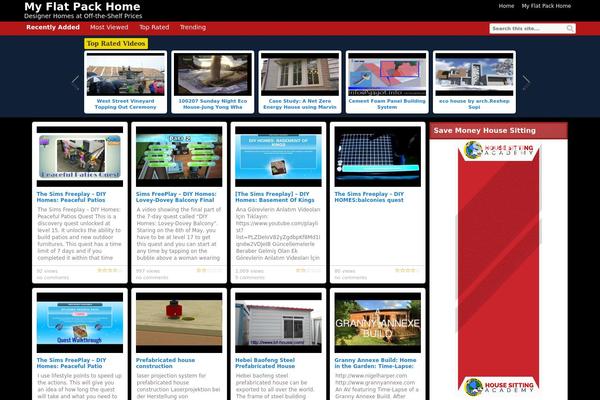Open Lovey-Dovey Balcony Final video thumbnail
Viewport: 600px width, 400px height.
179,157
